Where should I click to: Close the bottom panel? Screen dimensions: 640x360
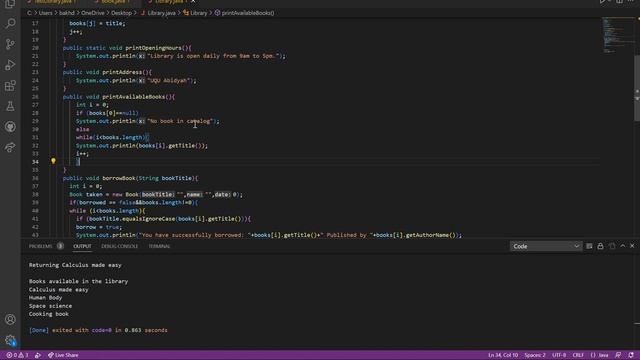tap(632, 246)
